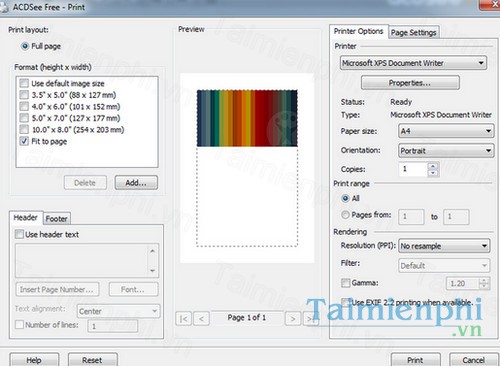The width and height of the screenshot is (500, 366).
Task: Select the Pages from radio button
Action: click(x=345, y=215)
